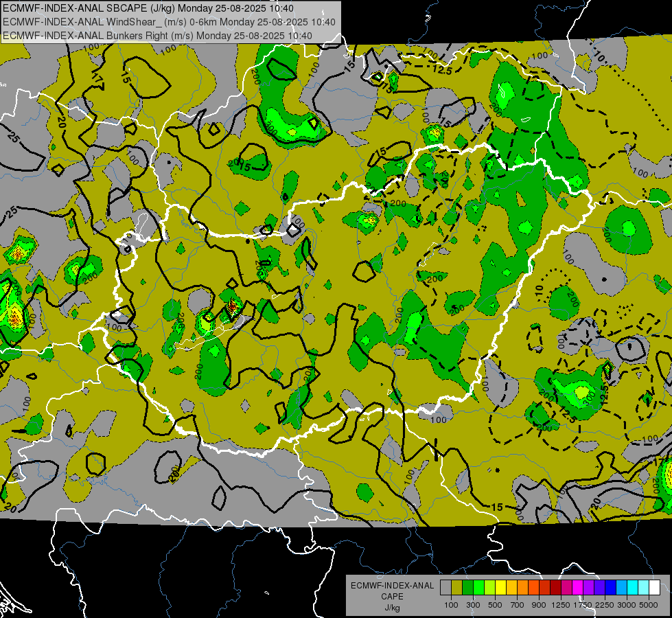Viewport: 672px width, 618px height.
Task: Click the 5000 legend tick label
Action: point(649,605)
